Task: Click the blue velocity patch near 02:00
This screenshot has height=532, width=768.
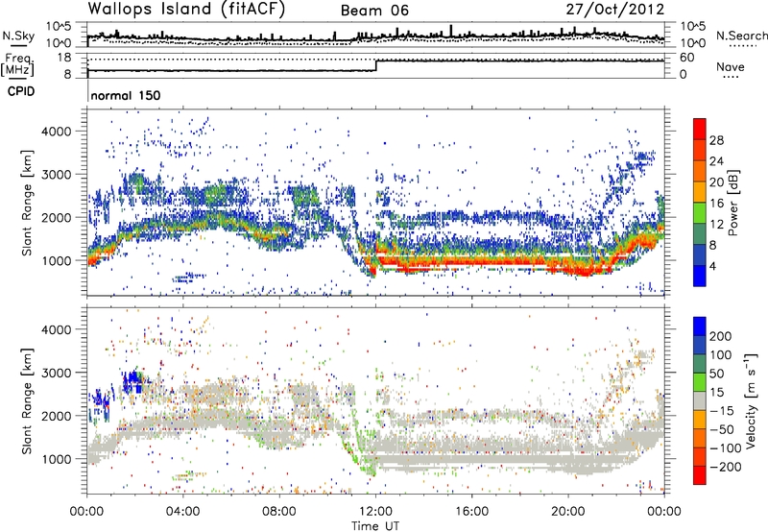Action: click(x=132, y=382)
